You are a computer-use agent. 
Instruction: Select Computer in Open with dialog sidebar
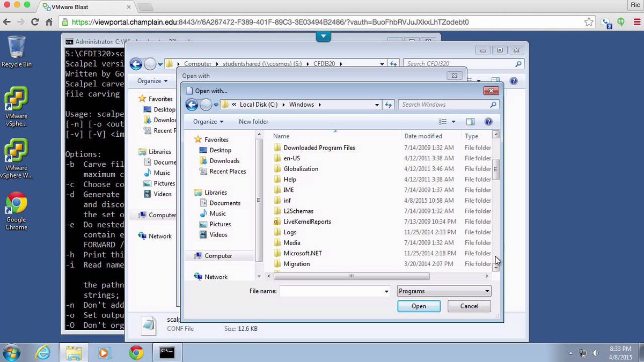[x=218, y=256]
